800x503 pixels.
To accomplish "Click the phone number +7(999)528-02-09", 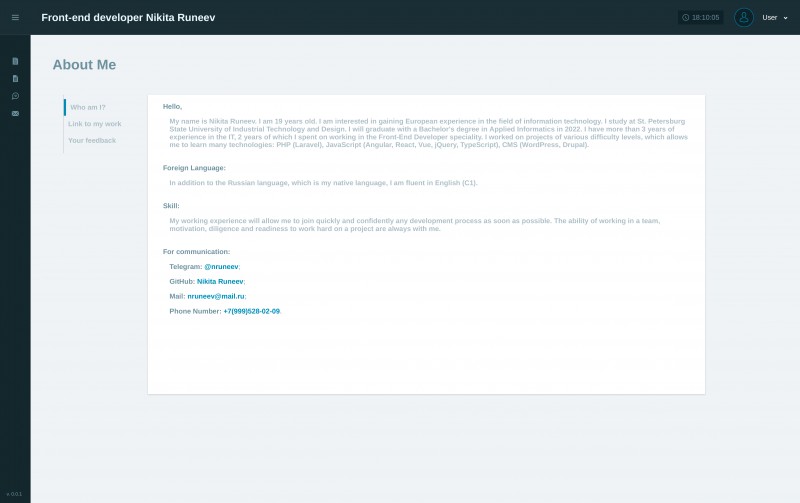I will 252,311.
